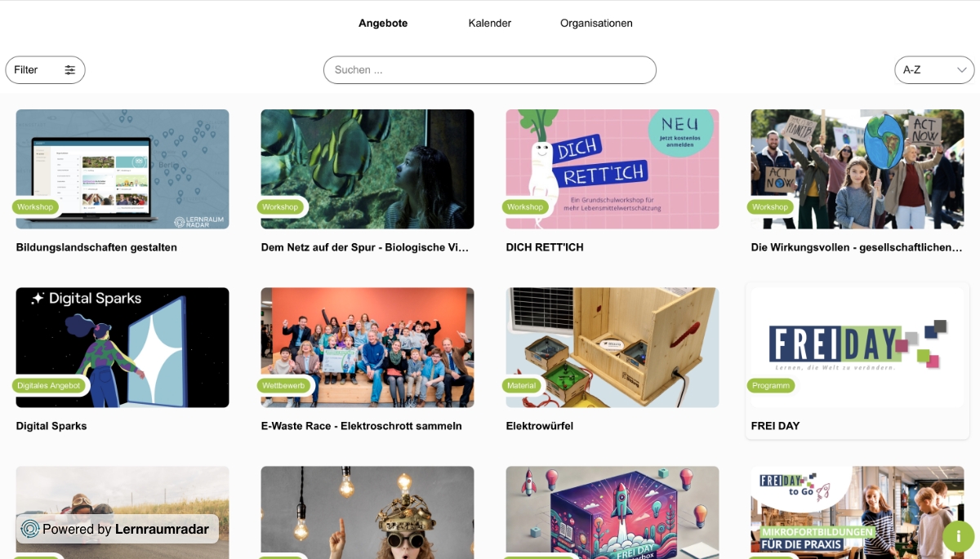980x559 pixels.
Task: Select the Angebote tab
Action: pyautogui.click(x=383, y=23)
